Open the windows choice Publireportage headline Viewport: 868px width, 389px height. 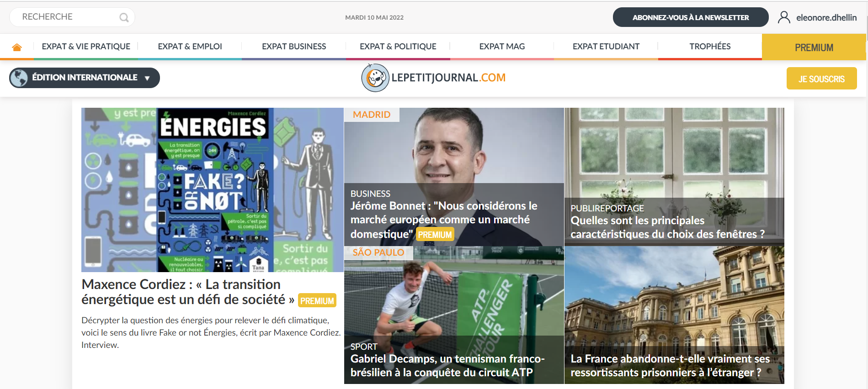(667, 227)
